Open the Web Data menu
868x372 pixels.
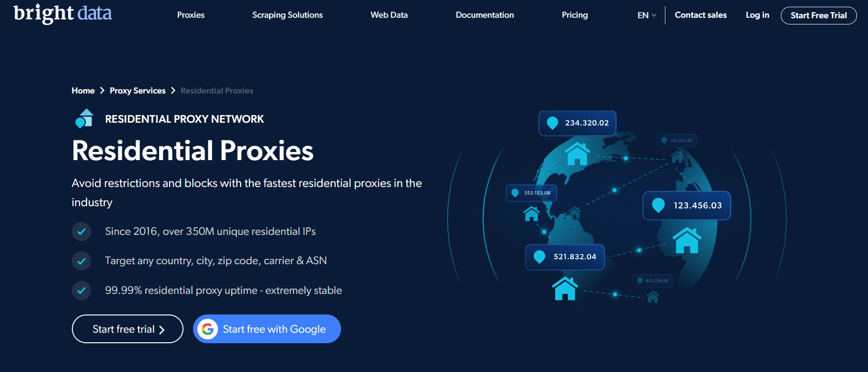click(389, 15)
